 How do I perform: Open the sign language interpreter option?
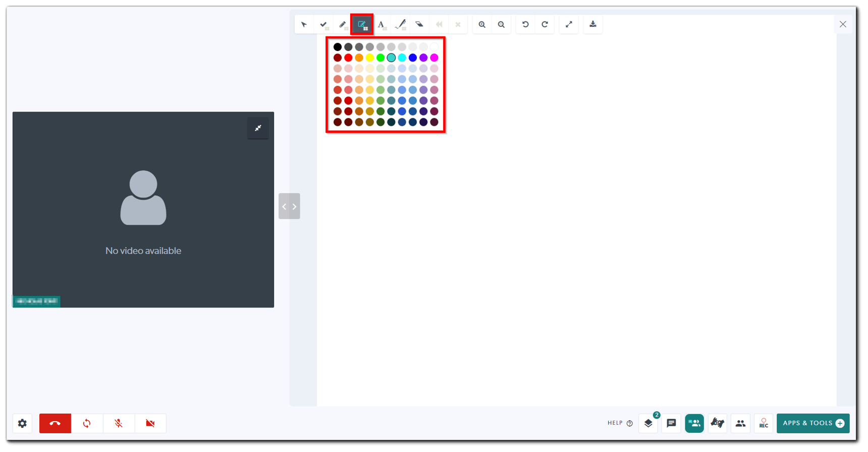tap(717, 423)
